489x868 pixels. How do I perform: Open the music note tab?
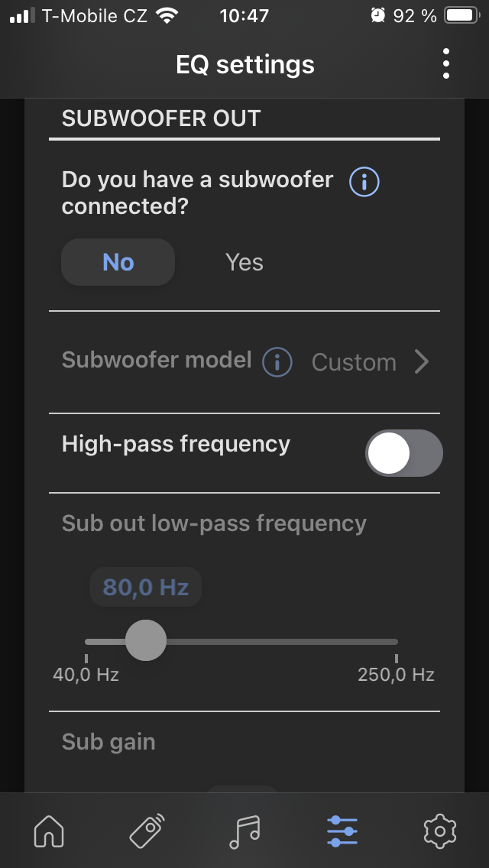point(244,831)
